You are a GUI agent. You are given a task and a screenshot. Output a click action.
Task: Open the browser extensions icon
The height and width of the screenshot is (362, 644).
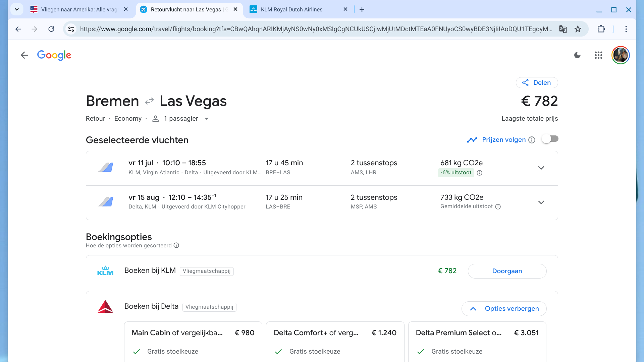click(601, 29)
